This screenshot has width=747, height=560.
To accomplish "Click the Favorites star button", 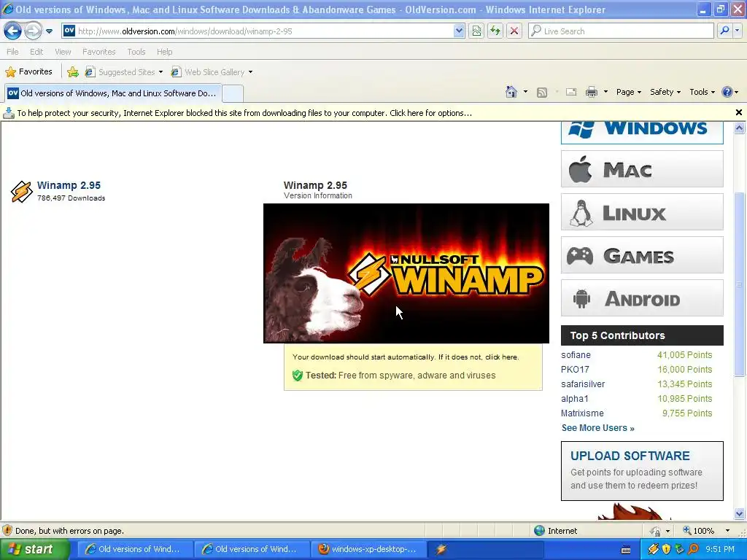I will [x=28, y=72].
